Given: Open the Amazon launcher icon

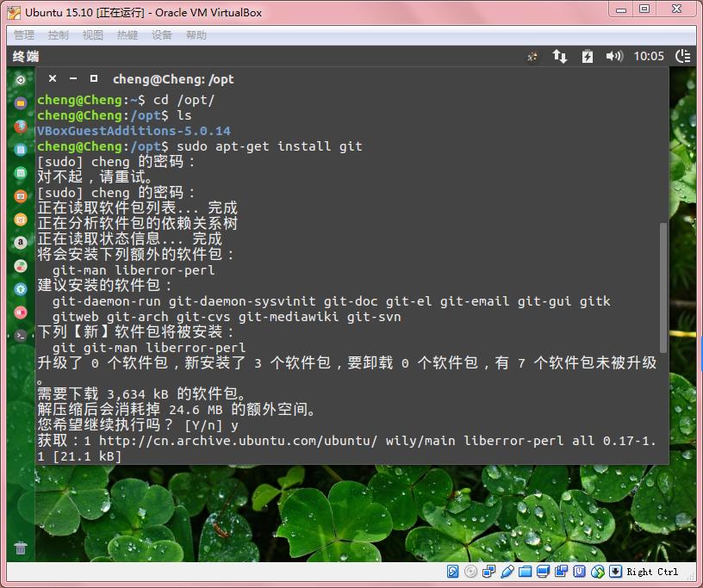Looking at the screenshot, I should click(21, 243).
